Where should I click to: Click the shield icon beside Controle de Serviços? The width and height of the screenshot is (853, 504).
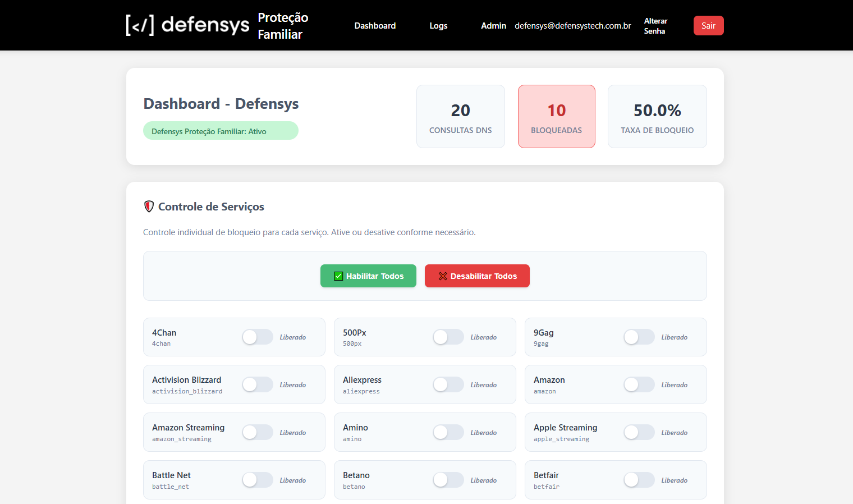(149, 207)
